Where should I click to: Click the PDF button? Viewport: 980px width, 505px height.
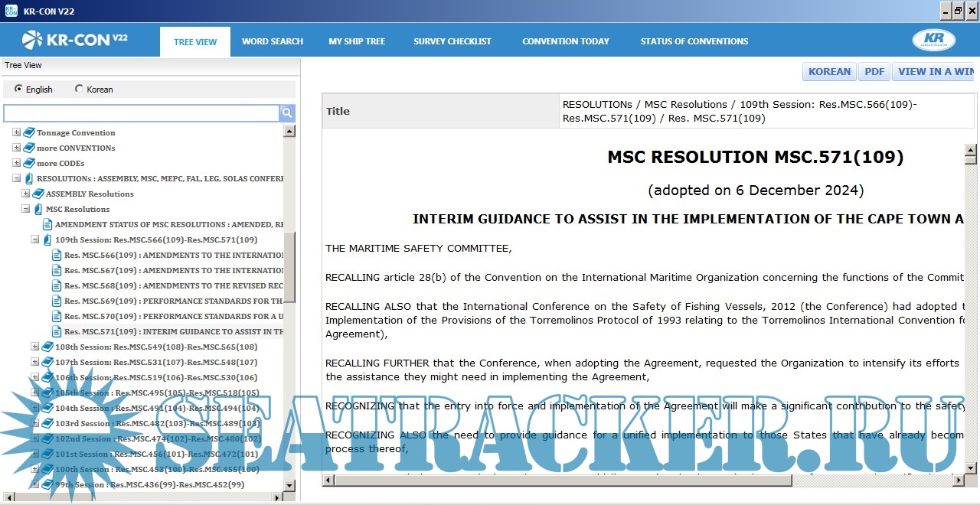874,72
